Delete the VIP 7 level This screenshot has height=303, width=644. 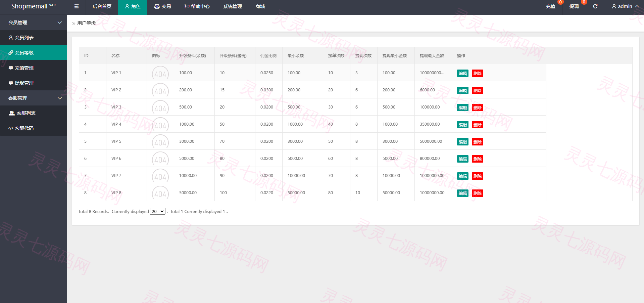[478, 176]
